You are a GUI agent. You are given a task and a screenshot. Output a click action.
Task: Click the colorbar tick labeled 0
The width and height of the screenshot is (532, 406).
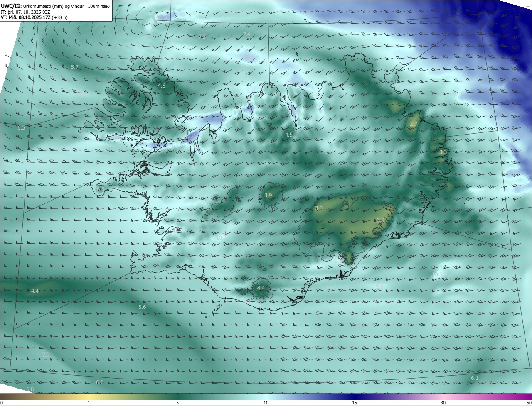pyautogui.click(x=1, y=403)
